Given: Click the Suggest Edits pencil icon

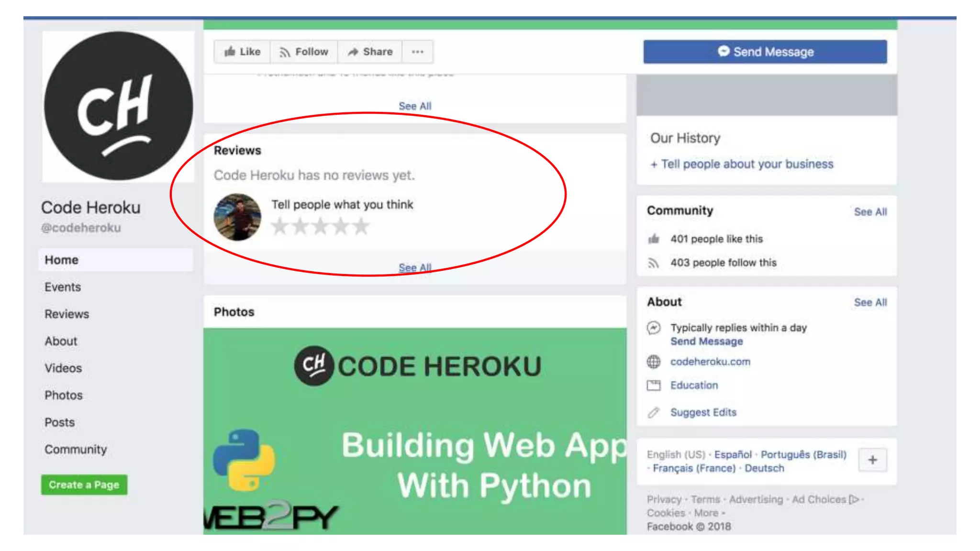Looking at the screenshot, I should tap(654, 412).
